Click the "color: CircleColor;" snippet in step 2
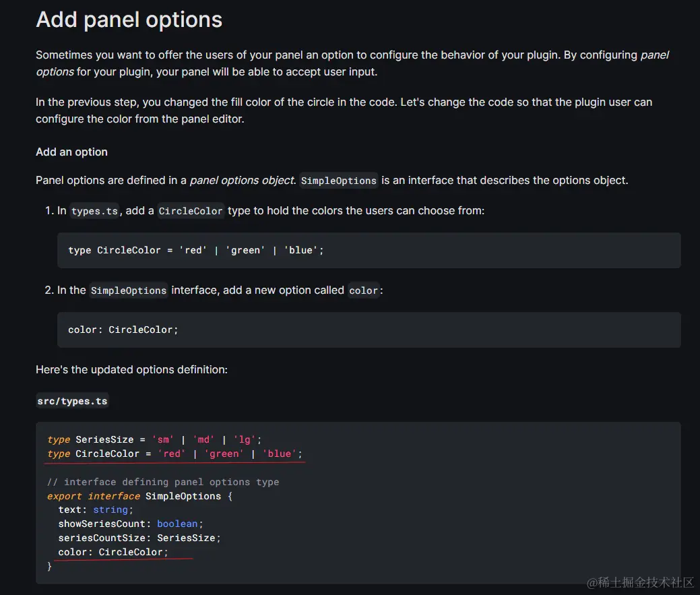This screenshot has width=700, height=595. pos(123,330)
